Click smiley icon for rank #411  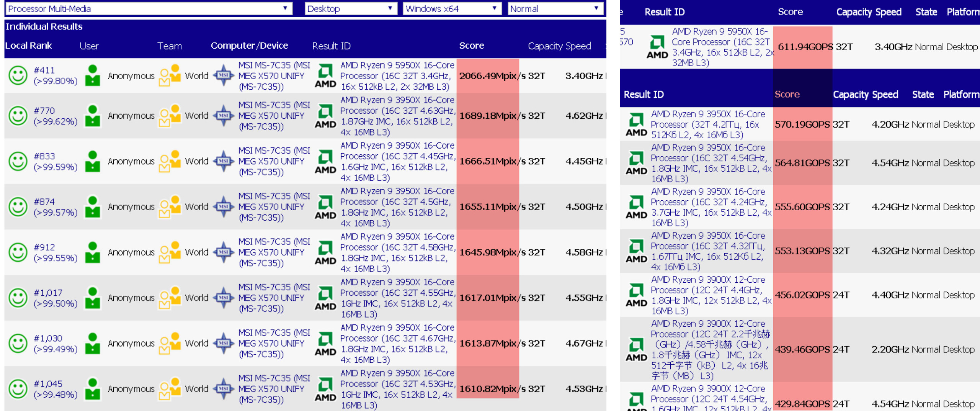[18, 75]
